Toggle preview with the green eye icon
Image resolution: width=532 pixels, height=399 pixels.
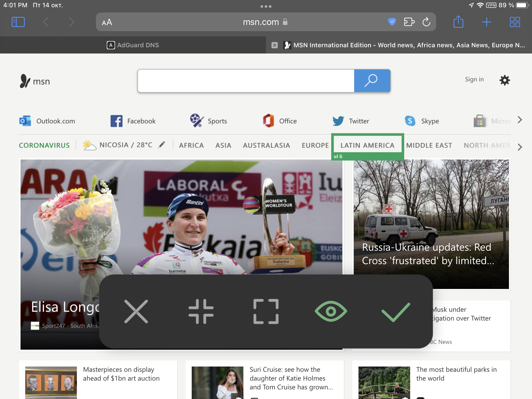[331, 311]
